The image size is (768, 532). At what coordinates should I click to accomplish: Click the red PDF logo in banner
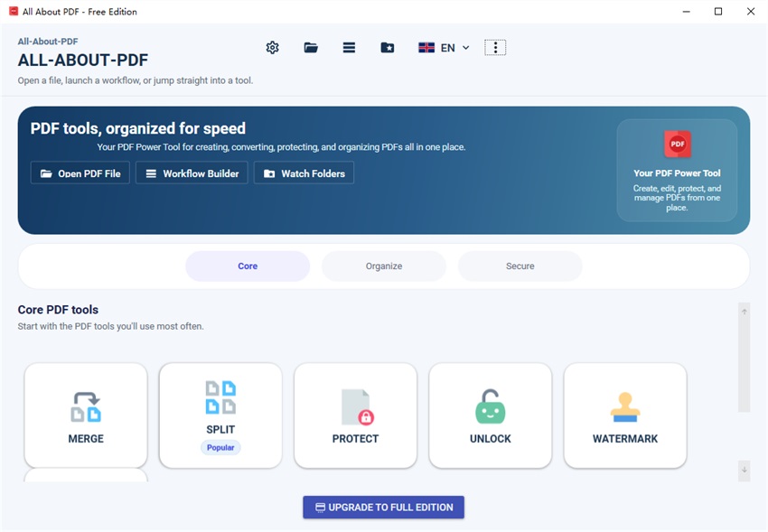coord(678,144)
